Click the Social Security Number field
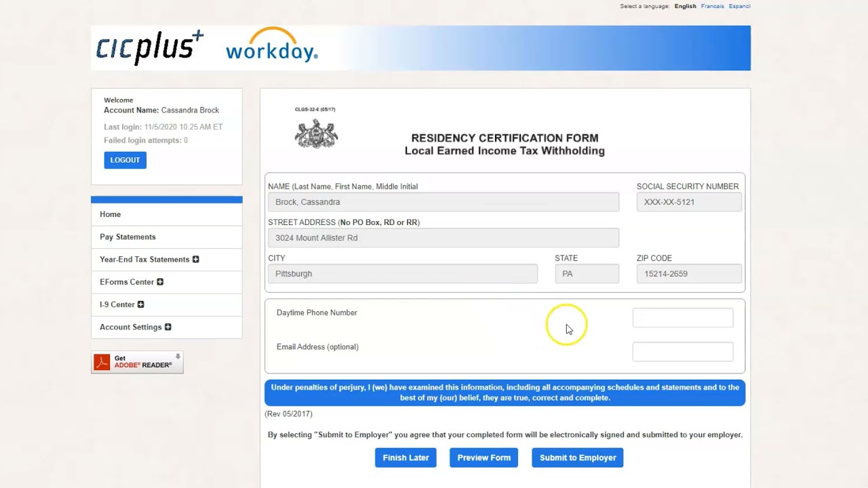The width and height of the screenshot is (868, 488). [x=689, y=202]
